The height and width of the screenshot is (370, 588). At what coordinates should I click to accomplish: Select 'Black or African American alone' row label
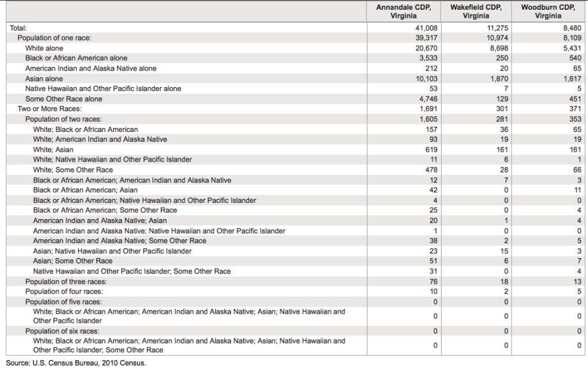[x=76, y=58]
